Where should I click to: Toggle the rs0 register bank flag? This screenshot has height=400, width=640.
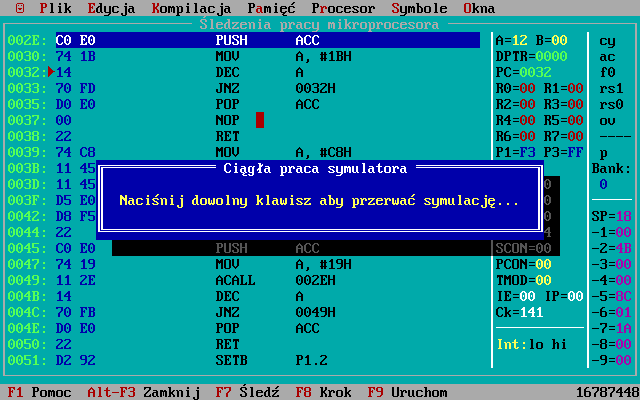(x=611, y=104)
